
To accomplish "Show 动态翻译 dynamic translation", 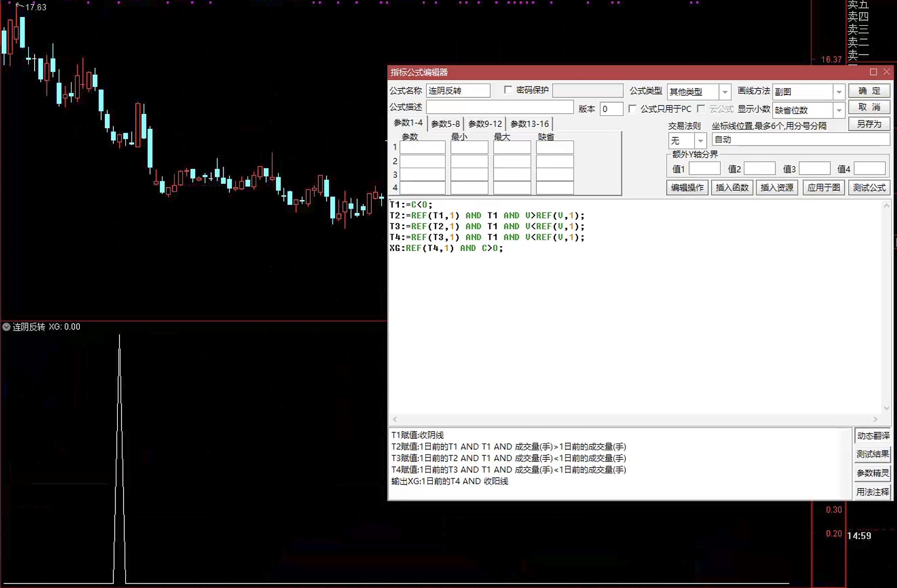I will click(873, 436).
